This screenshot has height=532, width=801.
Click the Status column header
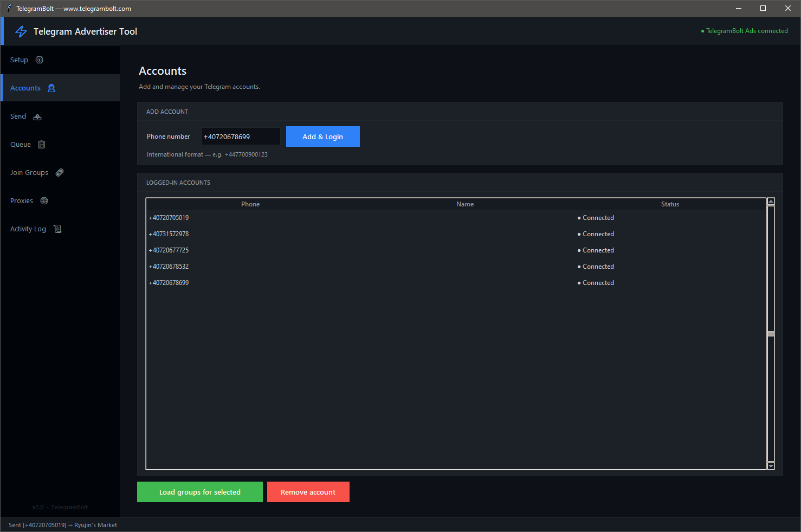(670, 204)
